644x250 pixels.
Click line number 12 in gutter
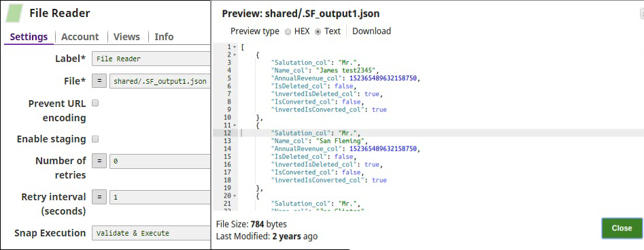click(227, 134)
